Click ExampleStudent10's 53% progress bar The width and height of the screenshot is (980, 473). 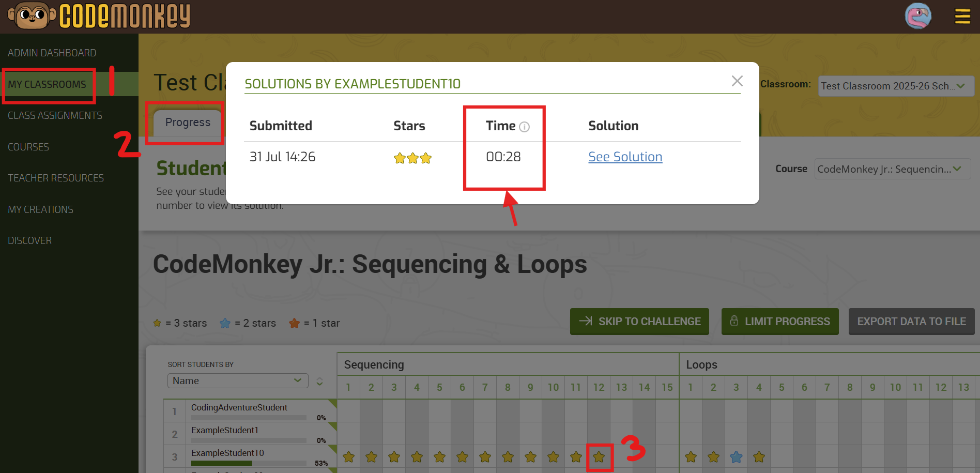tap(249, 463)
